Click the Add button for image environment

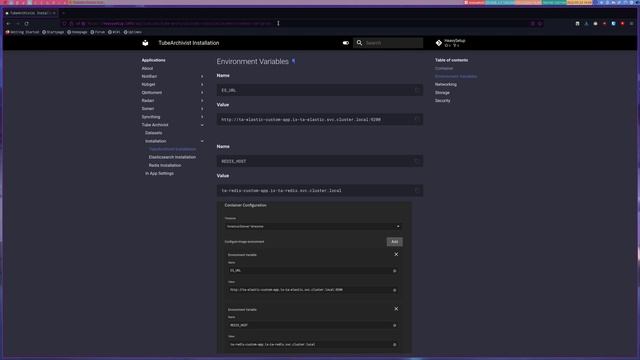(x=394, y=242)
